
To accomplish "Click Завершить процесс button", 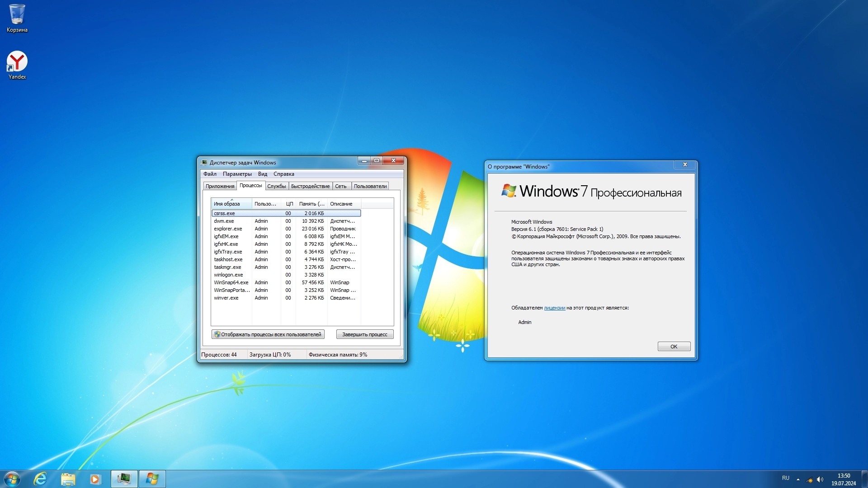I will pyautogui.click(x=364, y=334).
